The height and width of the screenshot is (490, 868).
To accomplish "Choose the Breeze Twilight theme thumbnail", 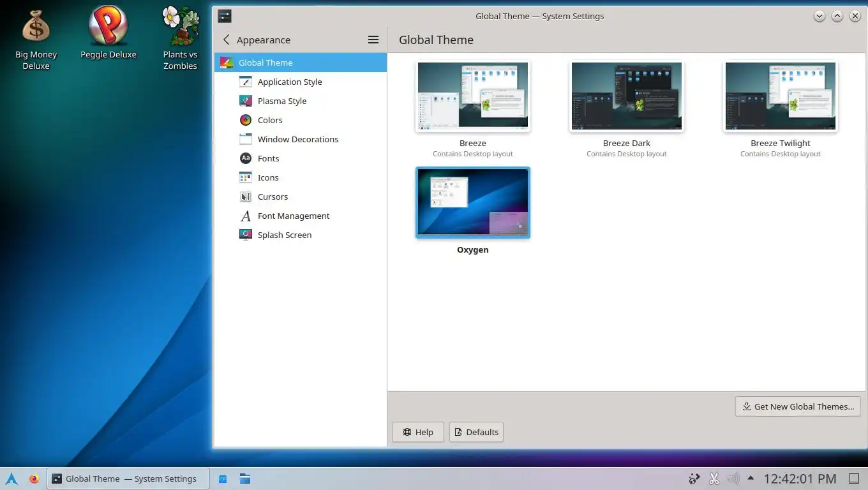I will coord(781,96).
